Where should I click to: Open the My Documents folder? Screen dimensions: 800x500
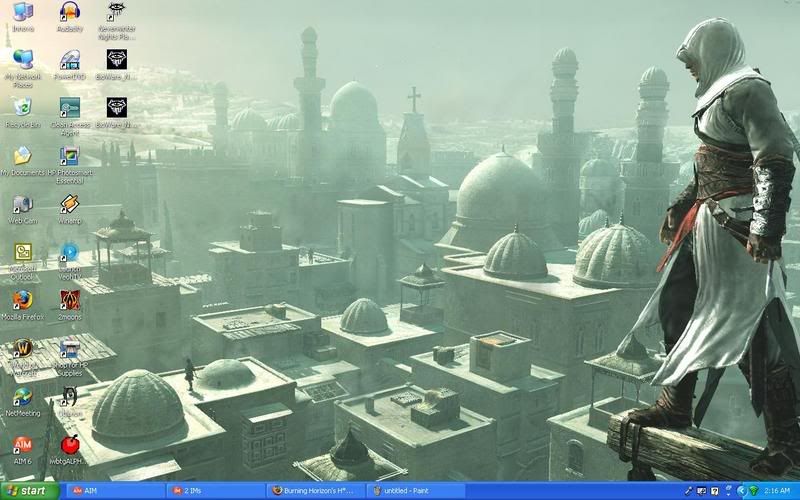point(22,161)
